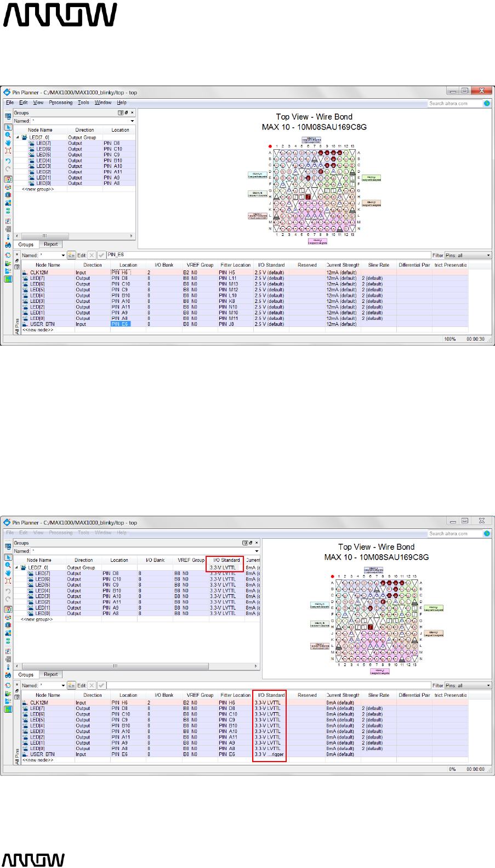Click the «» node filter button in first window

pos(71,255)
